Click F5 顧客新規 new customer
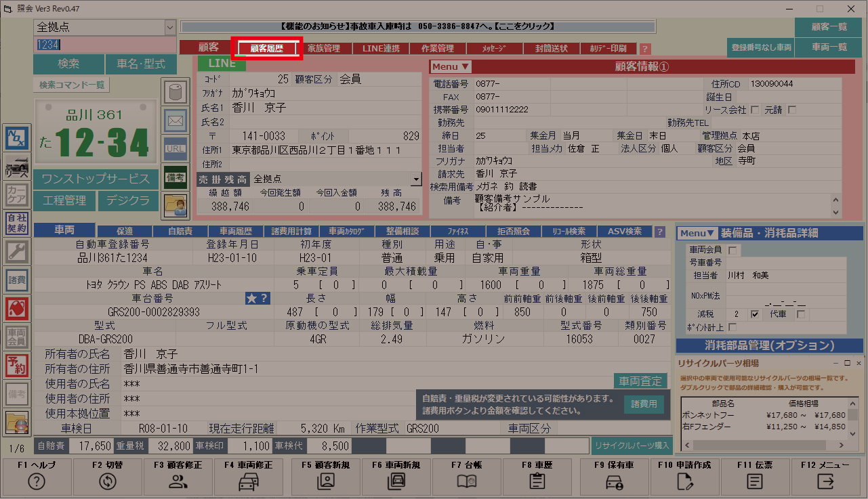The width and height of the screenshot is (868, 499). pos(326,477)
